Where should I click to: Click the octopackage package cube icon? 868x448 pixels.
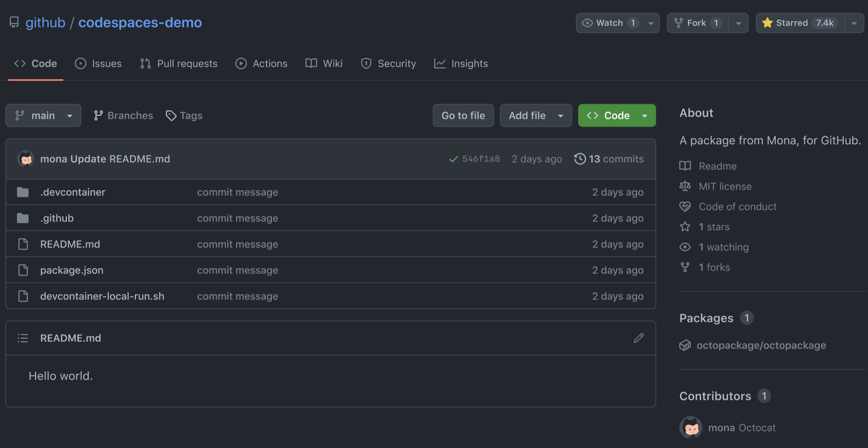click(x=685, y=345)
